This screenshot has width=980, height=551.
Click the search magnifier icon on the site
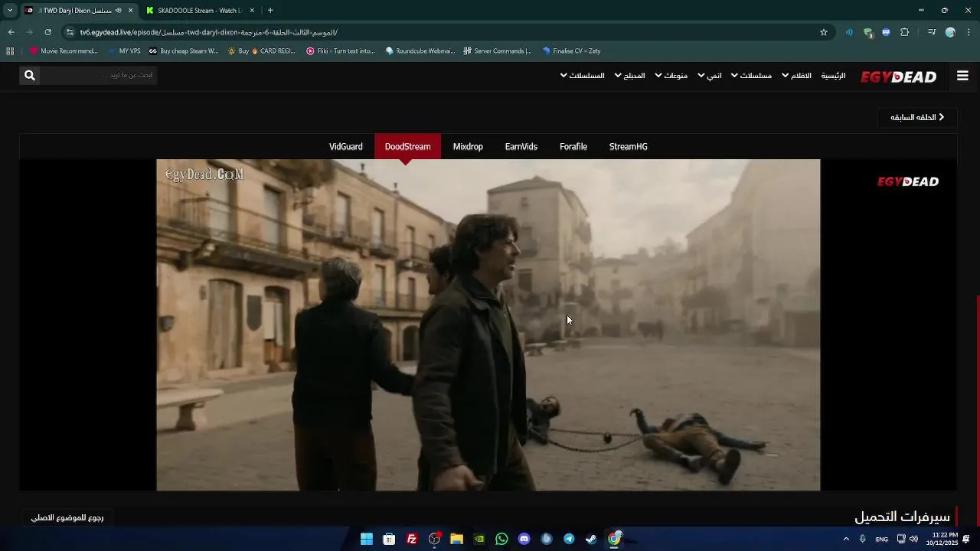29,75
